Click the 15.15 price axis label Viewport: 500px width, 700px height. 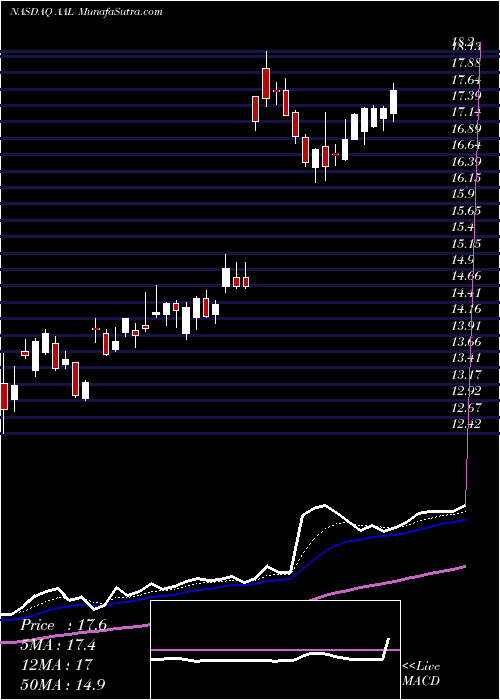coord(466,243)
